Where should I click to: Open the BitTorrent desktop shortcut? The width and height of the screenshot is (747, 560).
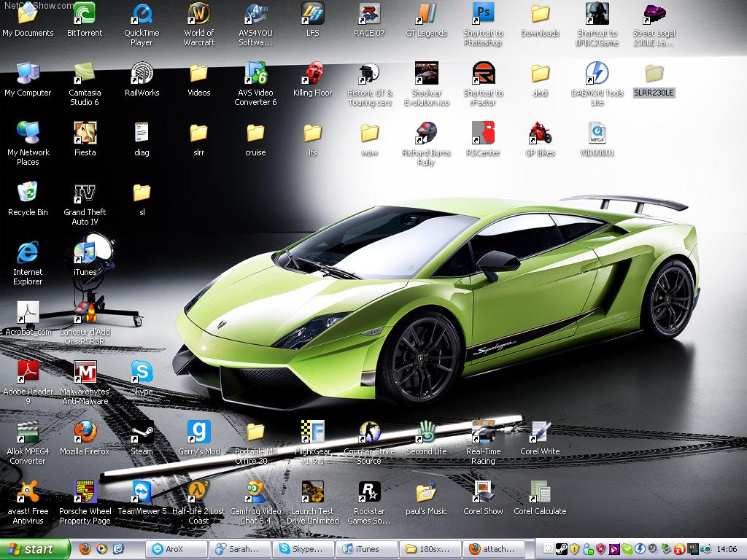[x=85, y=13]
